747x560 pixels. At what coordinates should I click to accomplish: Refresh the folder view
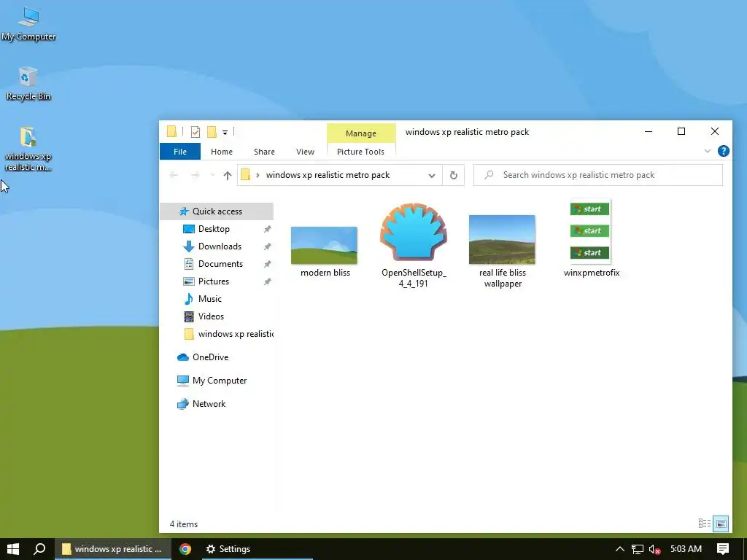[x=454, y=175]
